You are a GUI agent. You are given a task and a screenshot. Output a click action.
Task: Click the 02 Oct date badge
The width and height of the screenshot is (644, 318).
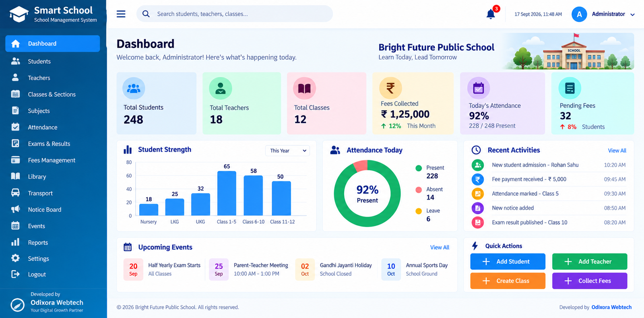[305, 269]
